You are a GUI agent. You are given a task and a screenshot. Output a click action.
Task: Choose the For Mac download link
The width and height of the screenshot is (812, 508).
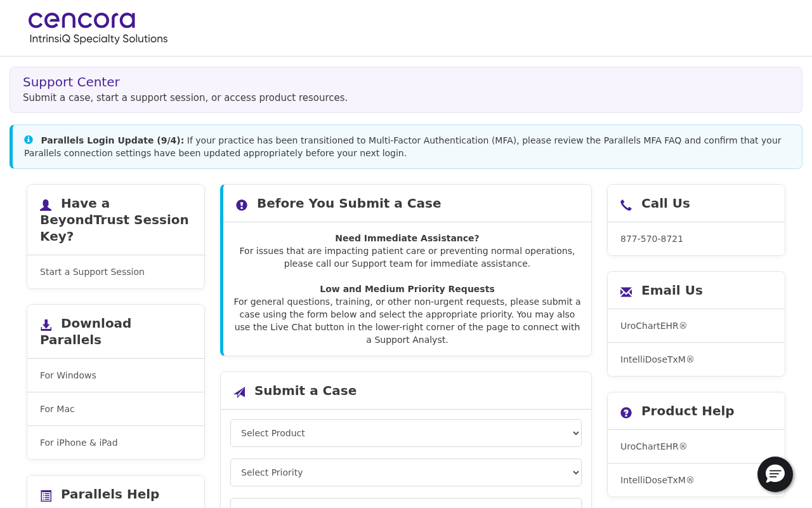pyautogui.click(x=57, y=409)
